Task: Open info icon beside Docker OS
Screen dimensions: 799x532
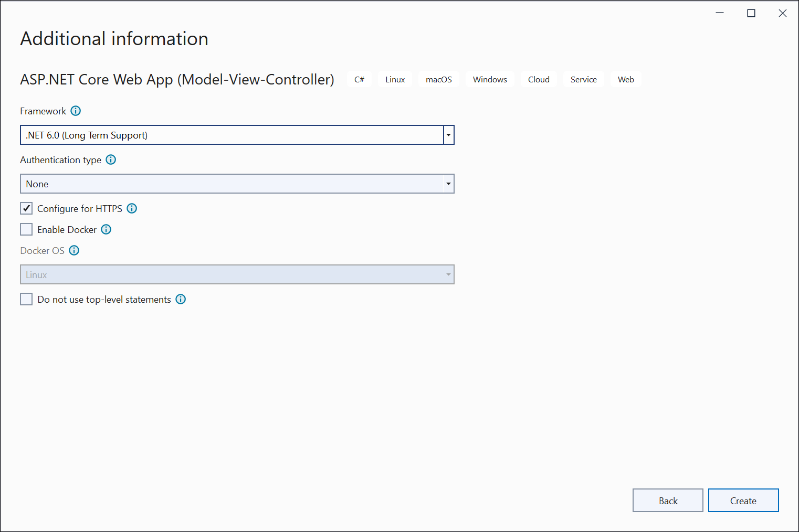Action: [74, 250]
